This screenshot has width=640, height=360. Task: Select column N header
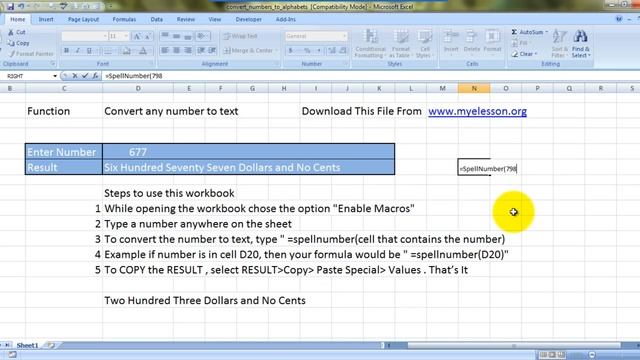[474, 88]
